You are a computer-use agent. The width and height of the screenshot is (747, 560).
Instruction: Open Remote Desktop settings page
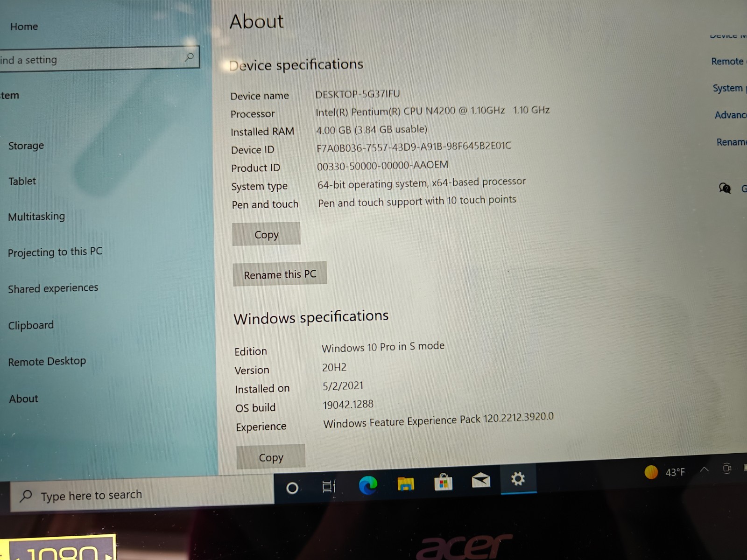(47, 362)
